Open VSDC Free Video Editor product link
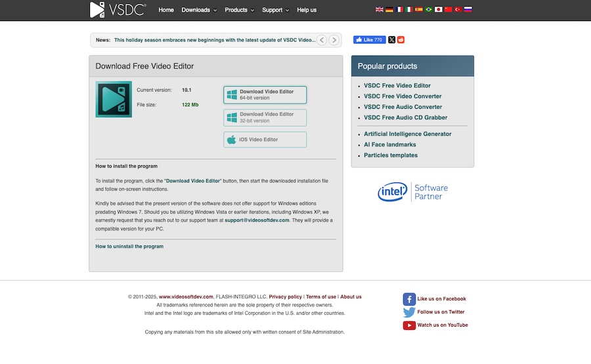This screenshot has width=591, height=364. click(397, 85)
